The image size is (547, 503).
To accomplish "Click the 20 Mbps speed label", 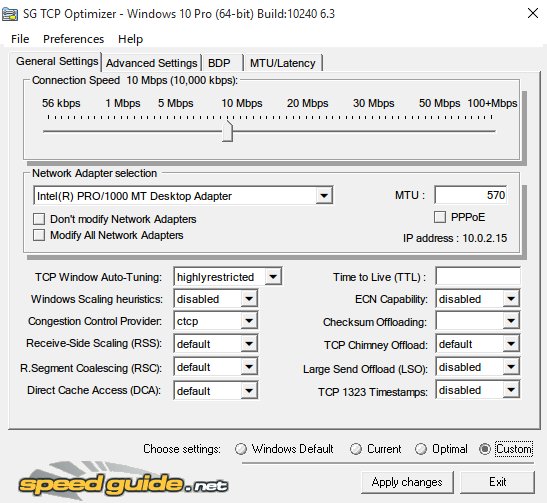I will (x=307, y=103).
